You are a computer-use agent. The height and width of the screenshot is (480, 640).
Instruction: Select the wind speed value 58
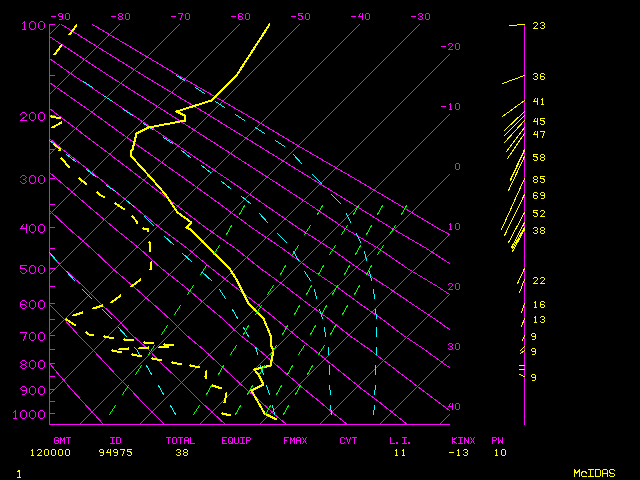tap(538, 158)
